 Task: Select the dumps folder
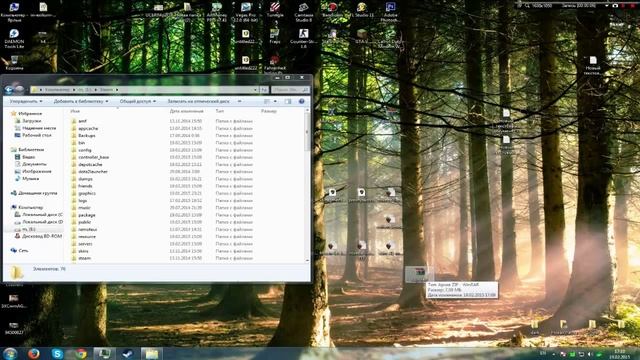pos(85,179)
